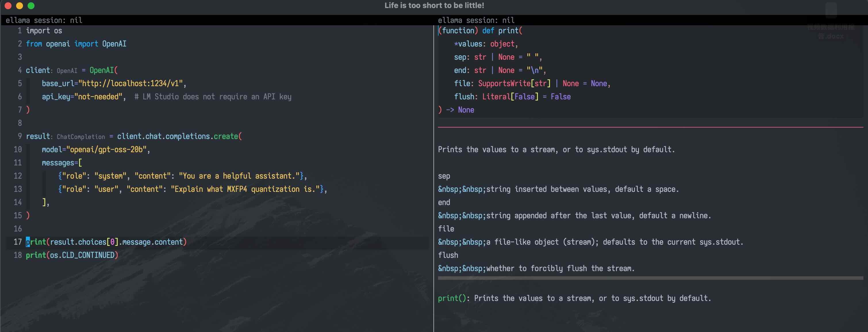Click line number 17 in the gutter
Image resolution: width=868 pixels, height=332 pixels.
tap(18, 242)
